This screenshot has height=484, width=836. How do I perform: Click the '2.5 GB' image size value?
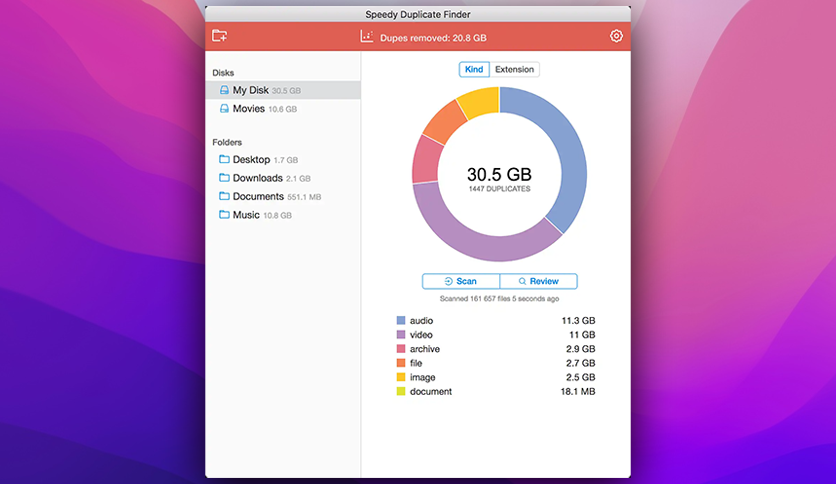point(581,377)
